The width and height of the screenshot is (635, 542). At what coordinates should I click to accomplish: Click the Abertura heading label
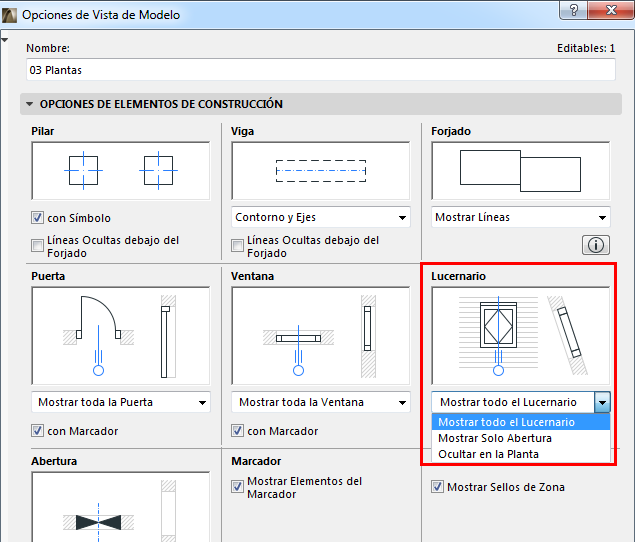[54, 461]
